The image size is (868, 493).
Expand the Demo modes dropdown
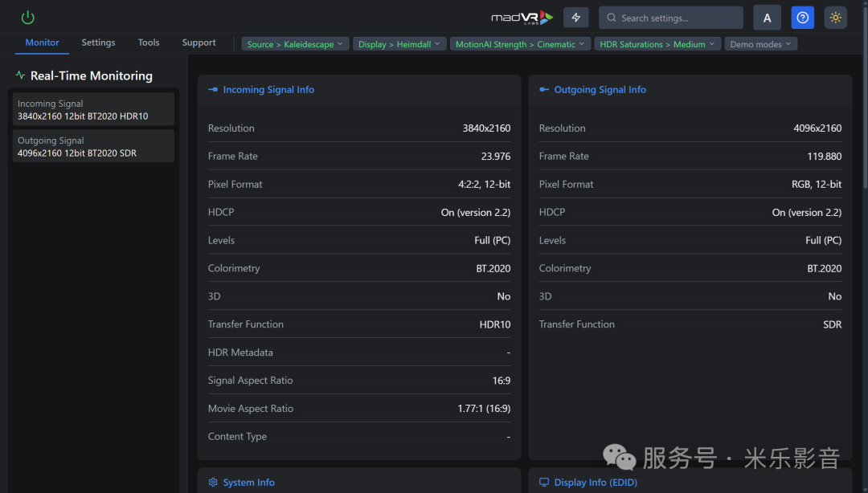(760, 44)
